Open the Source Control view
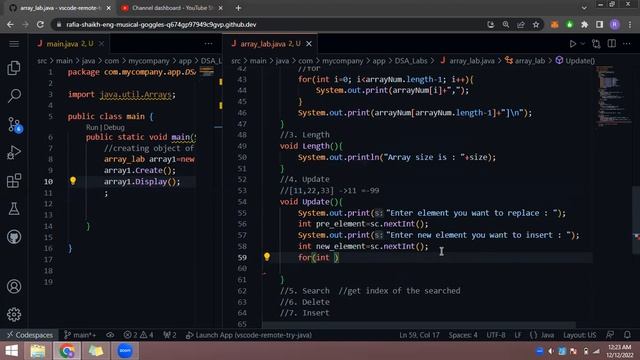This screenshot has width=640, height=360. [14, 124]
